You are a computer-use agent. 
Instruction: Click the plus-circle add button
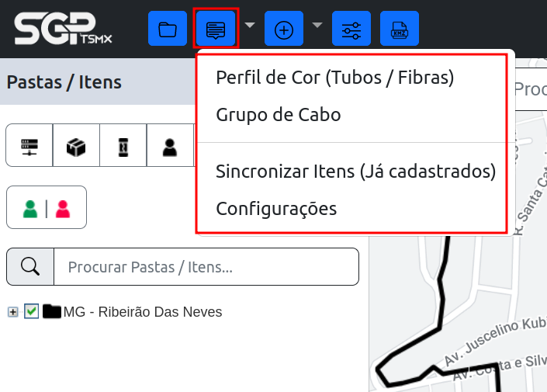pos(284,29)
